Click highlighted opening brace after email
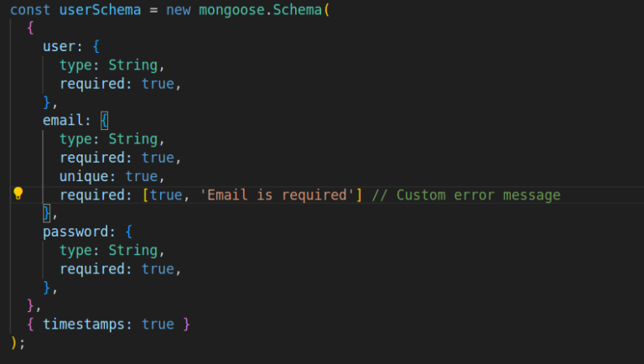This screenshot has height=364, width=644. (104, 121)
